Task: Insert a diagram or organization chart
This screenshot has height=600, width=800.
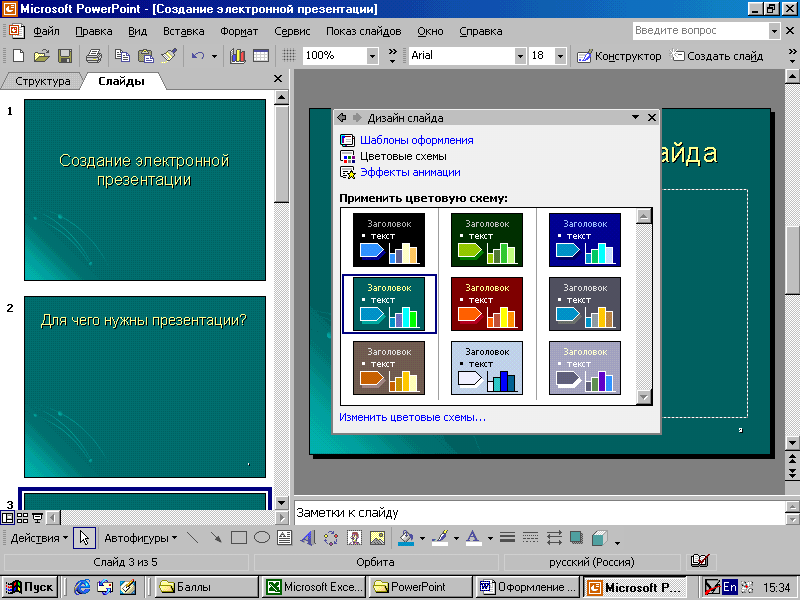Action: click(331, 538)
